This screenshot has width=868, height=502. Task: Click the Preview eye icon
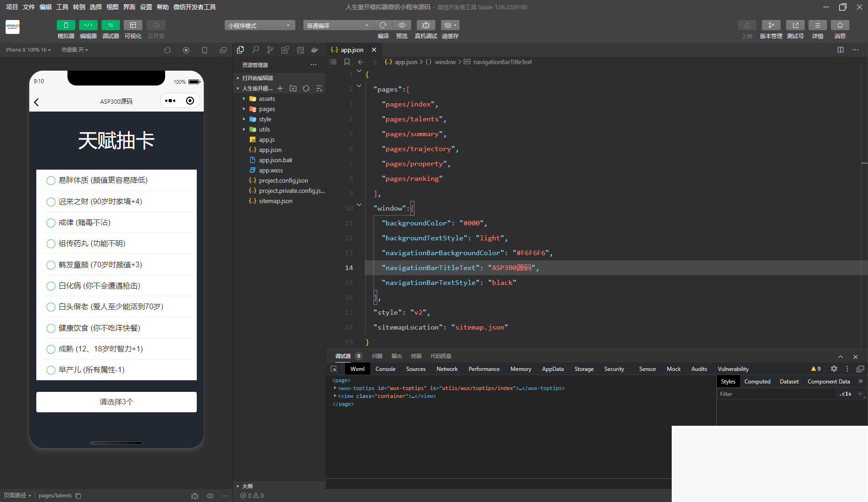[x=402, y=25]
